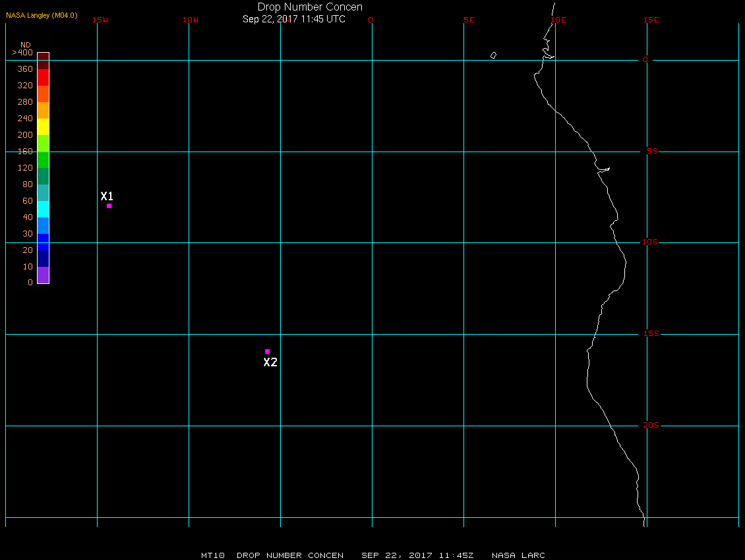This screenshot has width=745, height=560.
Task: Click the 5E longitude label
Action: tap(469, 20)
